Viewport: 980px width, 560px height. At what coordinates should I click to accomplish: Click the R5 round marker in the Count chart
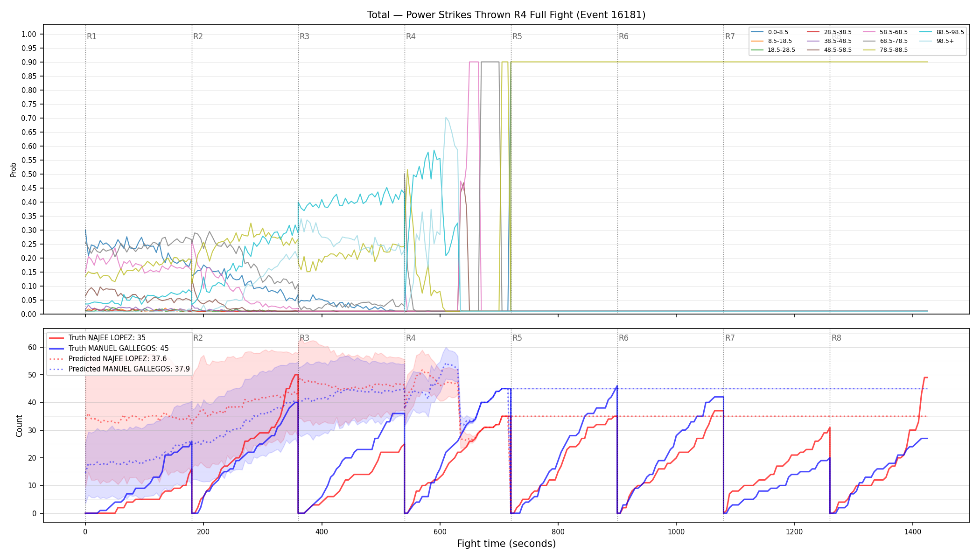coord(517,338)
